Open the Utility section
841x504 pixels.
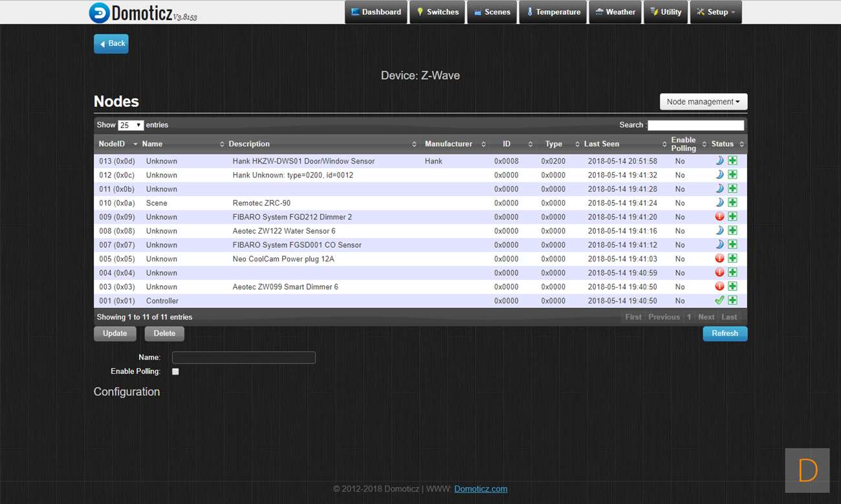coord(666,12)
